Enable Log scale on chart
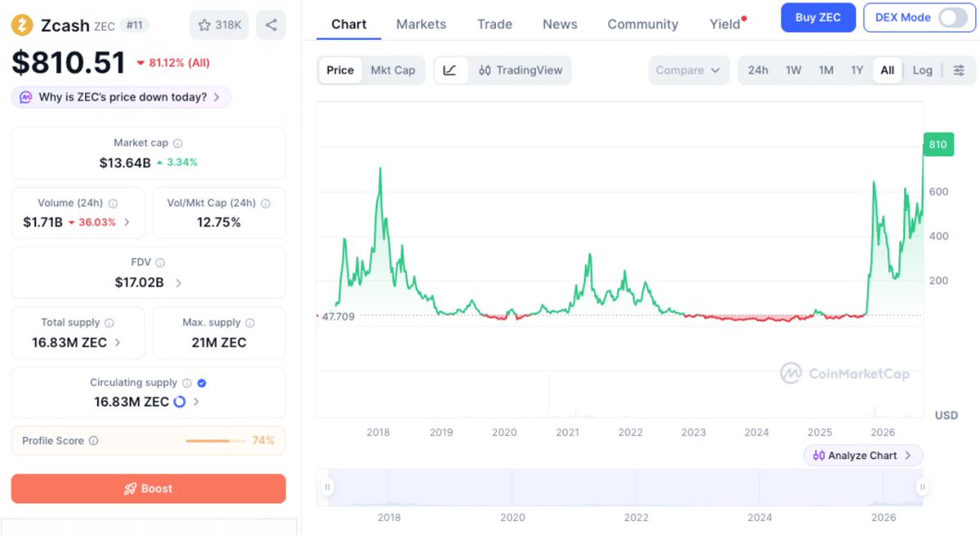980x535 pixels. (x=922, y=70)
